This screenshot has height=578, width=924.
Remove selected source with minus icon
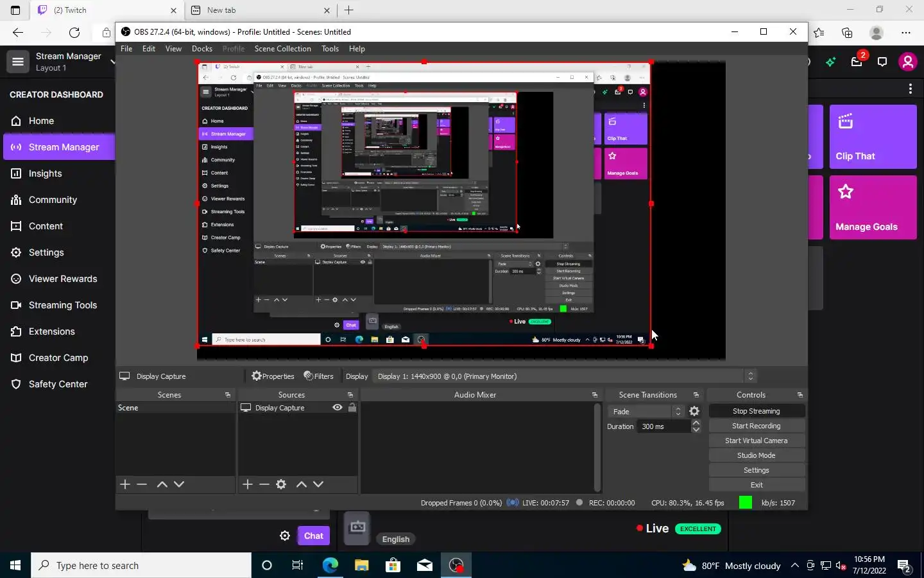(264, 484)
